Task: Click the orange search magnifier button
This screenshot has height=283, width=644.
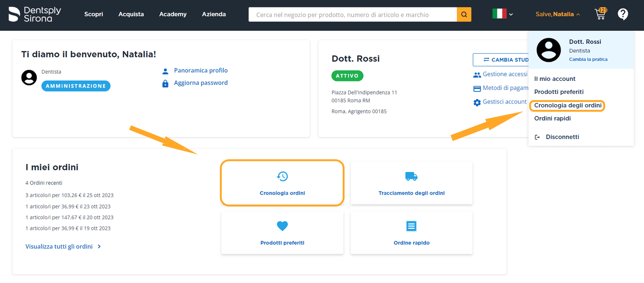Action: (x=464, y=15)
